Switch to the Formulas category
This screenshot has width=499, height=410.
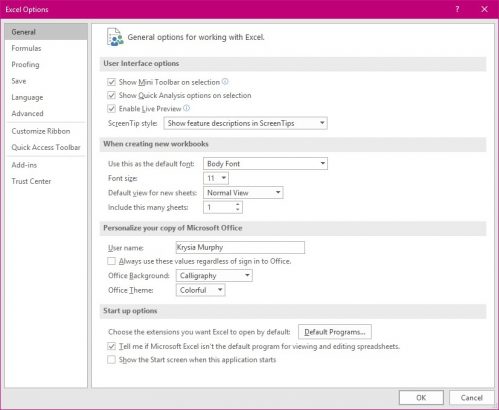[26, 48]
